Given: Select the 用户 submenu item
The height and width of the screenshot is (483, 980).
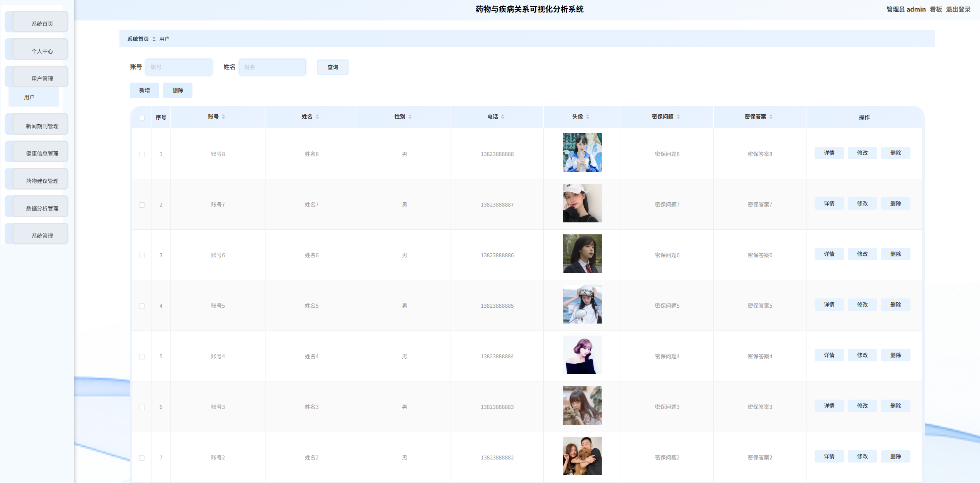Looking at the screenshot, I should [34, 97].
